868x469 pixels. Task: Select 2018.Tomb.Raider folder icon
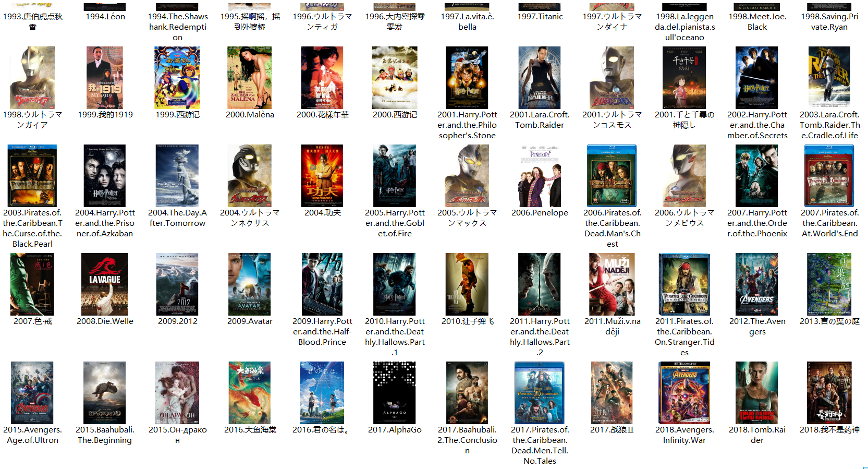(756, 392)
